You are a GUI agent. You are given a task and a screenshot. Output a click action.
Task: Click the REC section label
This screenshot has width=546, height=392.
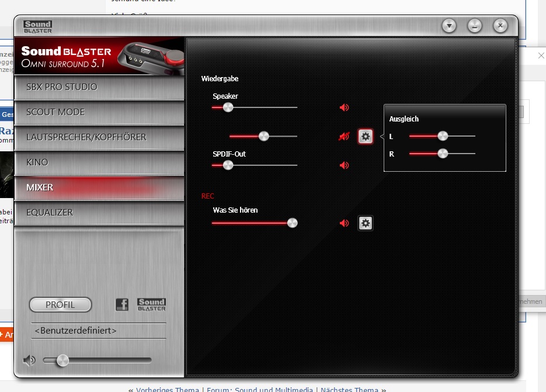tap(207, 196)
